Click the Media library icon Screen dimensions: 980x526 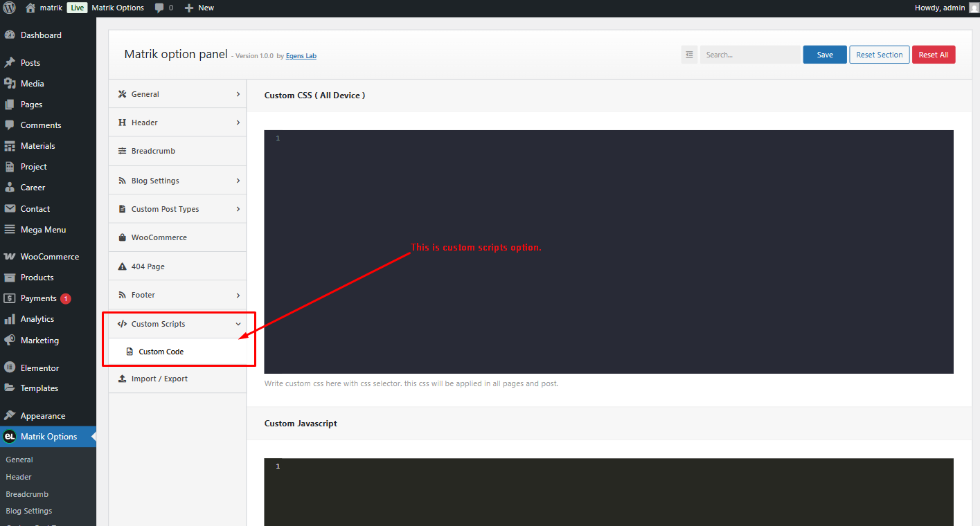[10, 83]
